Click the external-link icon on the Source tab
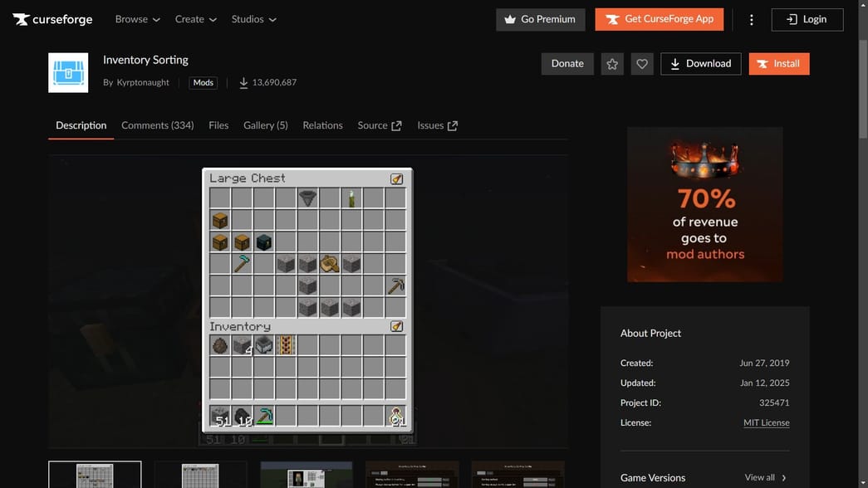868x488 pixels. [x=396, y=124]
